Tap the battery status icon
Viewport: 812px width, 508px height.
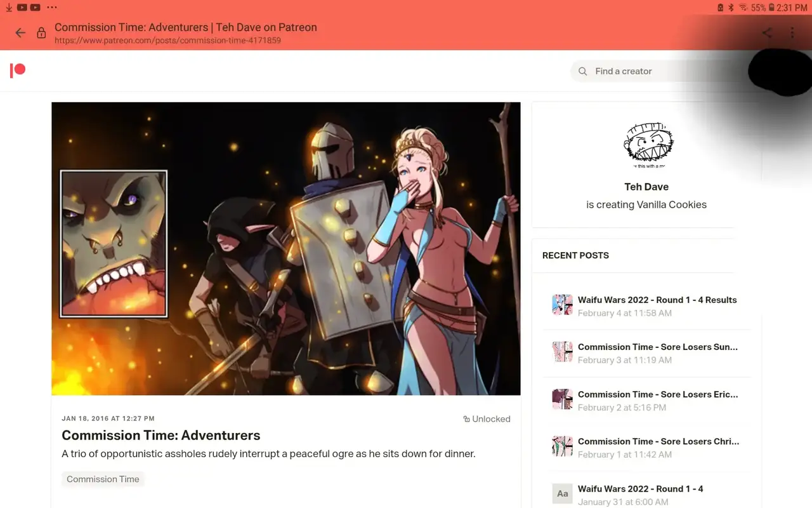pos(771,8)
